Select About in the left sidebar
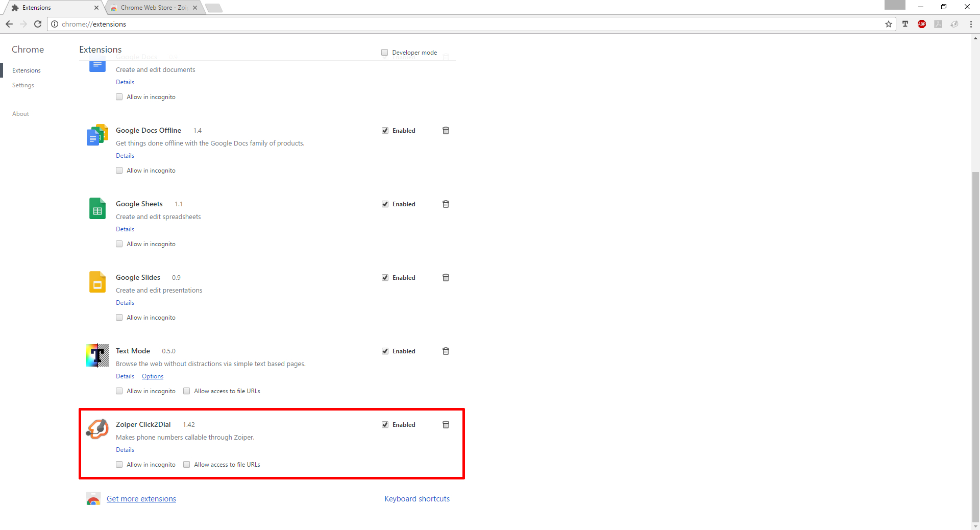The width and height of the screenshot is (980, 530). (x=20, y=114)
